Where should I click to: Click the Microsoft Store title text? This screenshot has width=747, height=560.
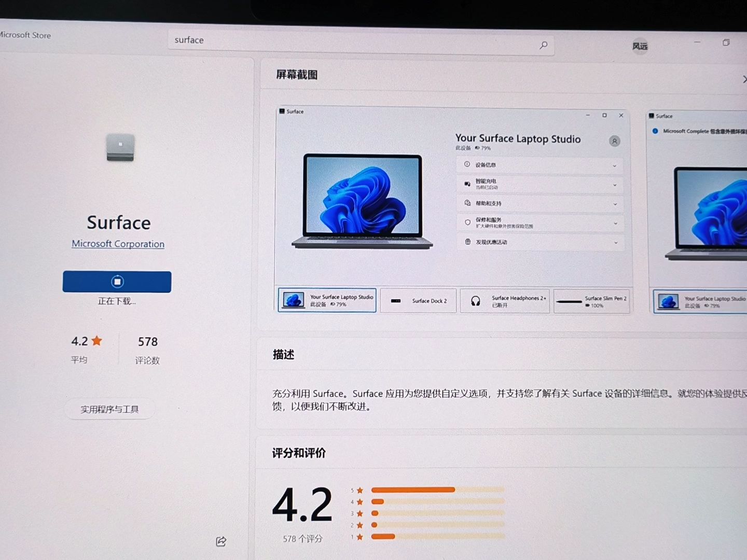pyautogui.click(x=25, y=35)
